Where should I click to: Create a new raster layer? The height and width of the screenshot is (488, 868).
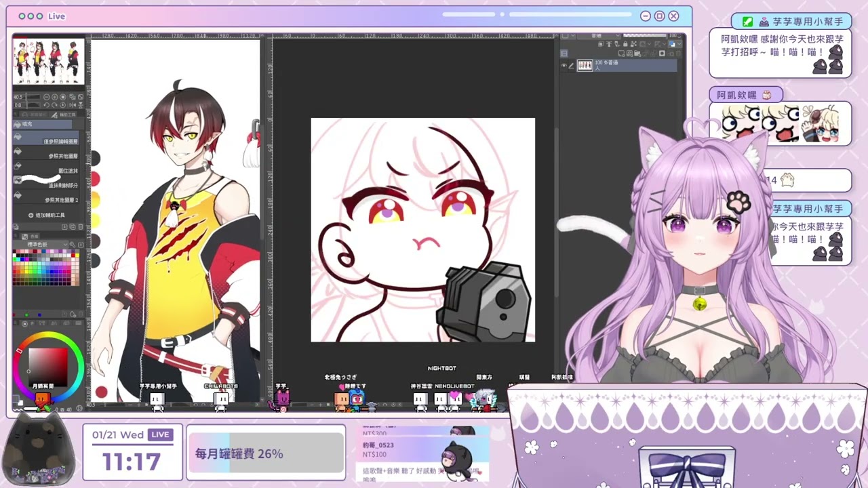point(621,54)
